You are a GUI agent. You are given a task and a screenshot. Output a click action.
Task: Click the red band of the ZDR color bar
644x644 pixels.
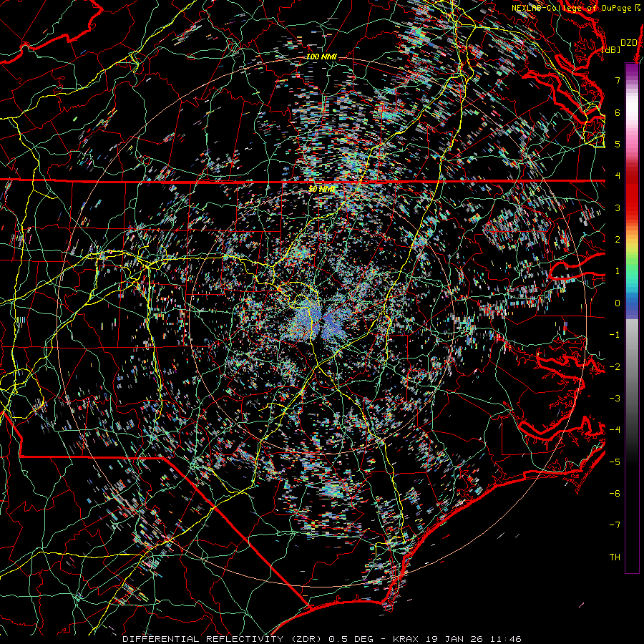632,197
